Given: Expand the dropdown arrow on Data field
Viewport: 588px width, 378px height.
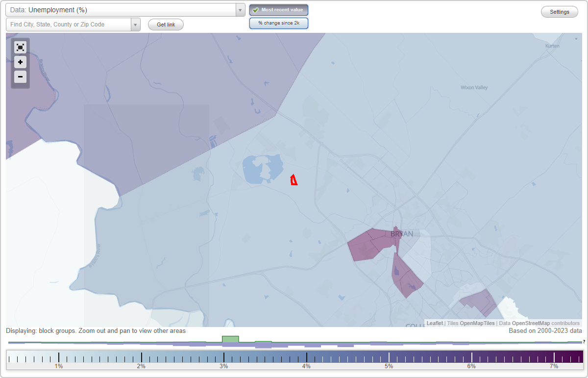Looking at the screenshot, I should (240, 9).
